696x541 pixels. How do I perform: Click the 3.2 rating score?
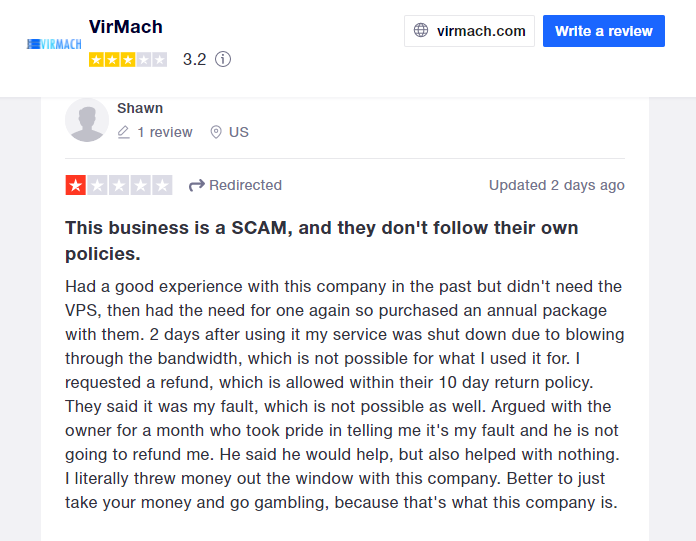pyautogui.click(x=194, y=59)
